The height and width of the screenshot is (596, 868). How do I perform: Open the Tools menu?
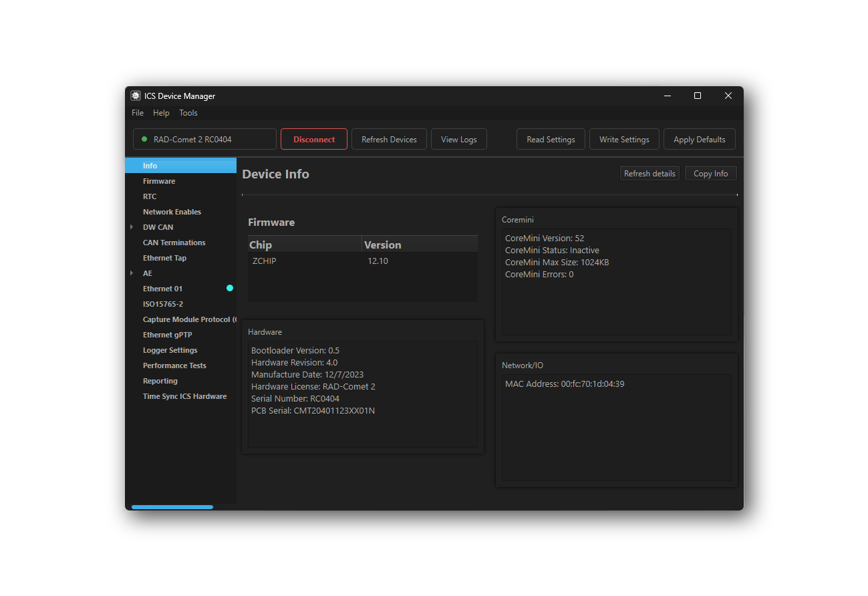click(x=188, y=113)
